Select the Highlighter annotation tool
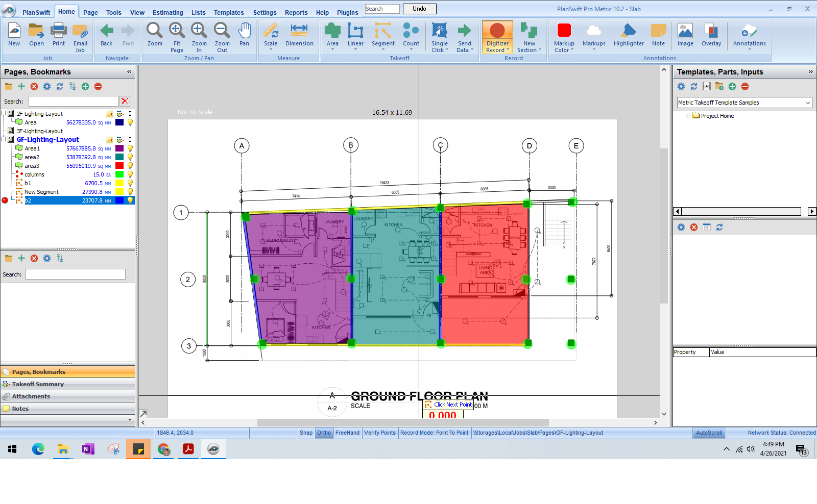 point(628,33)
